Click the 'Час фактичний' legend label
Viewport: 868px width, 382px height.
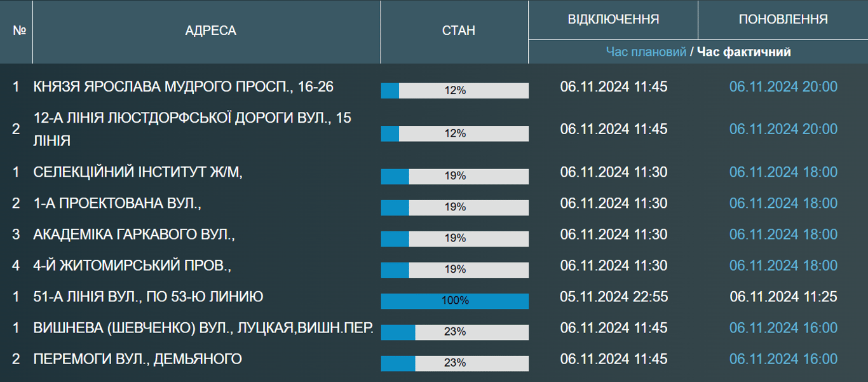coord(743,51)
